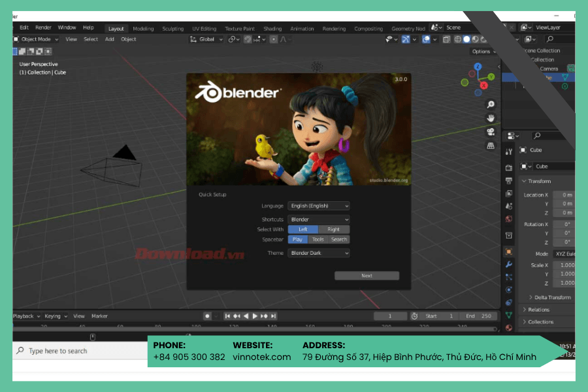Screen dimensions: 588x392
Task: Open the Global transform orientation dropdown
Action: pyautogui.click(x=206, y=39)
